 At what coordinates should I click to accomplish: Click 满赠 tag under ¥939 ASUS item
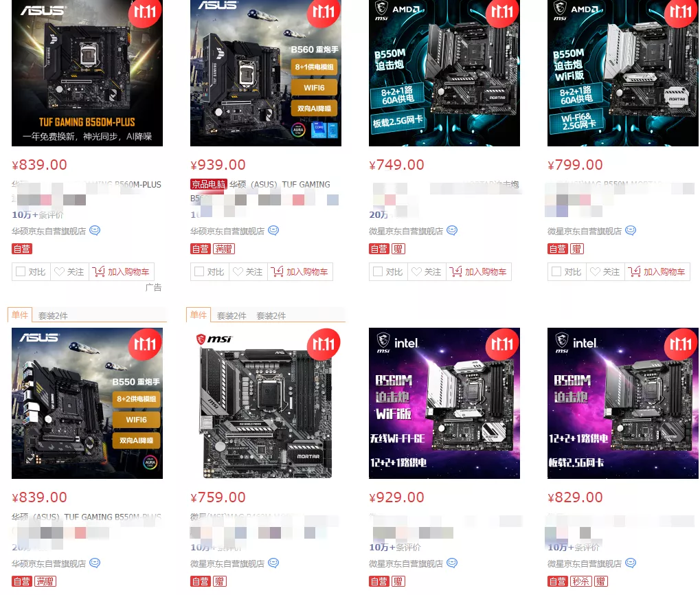224,249
